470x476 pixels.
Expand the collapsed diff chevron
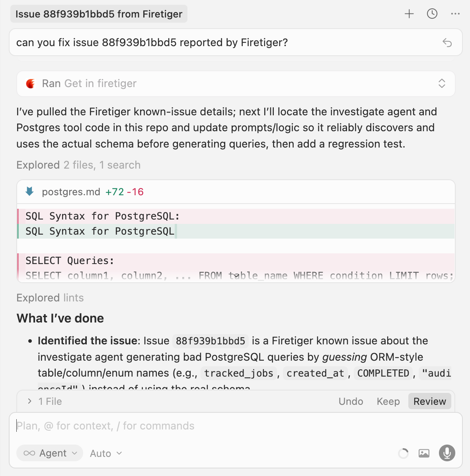point(236,275)
